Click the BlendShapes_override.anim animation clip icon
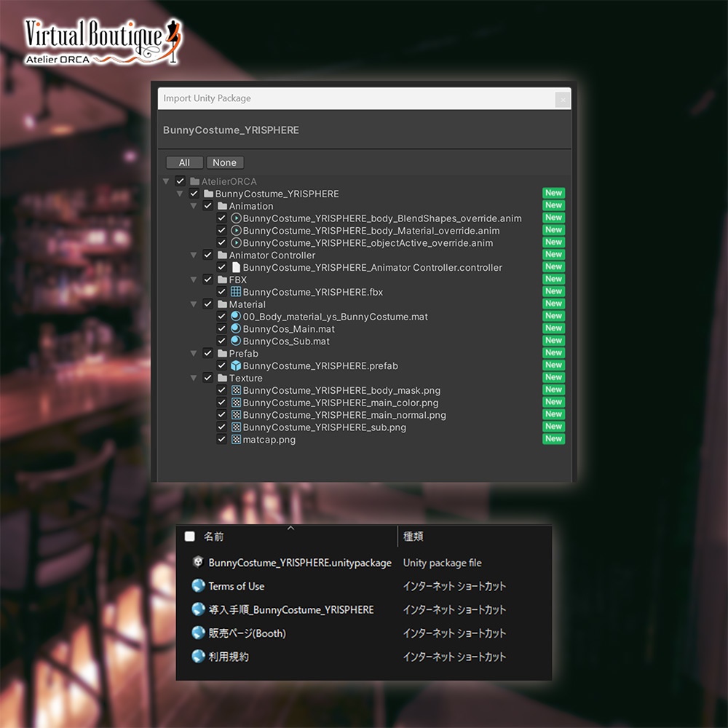 [236, 218]
